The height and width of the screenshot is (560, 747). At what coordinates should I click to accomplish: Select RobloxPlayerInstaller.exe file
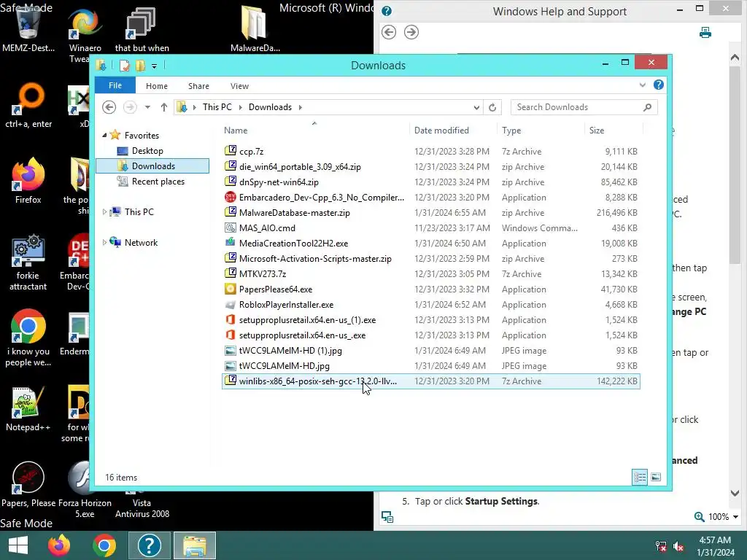pyautogui.click(x=430, y=305)
